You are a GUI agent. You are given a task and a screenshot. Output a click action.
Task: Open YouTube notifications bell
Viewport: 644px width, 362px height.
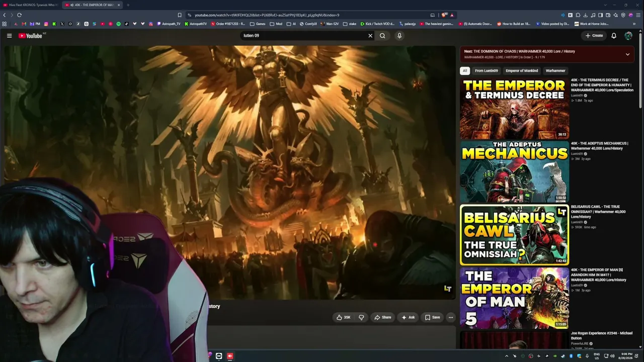(614, 36)
